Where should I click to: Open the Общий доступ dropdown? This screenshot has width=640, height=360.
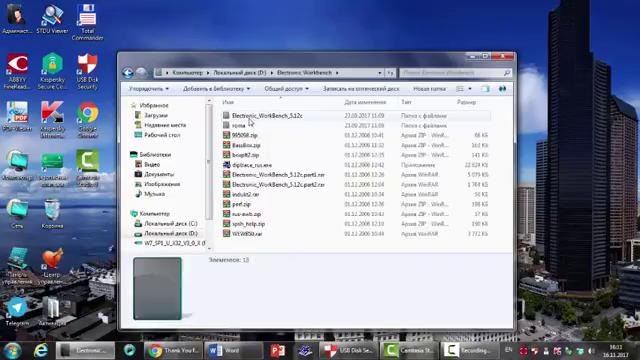pyautogui.click(x=287, y=89)
